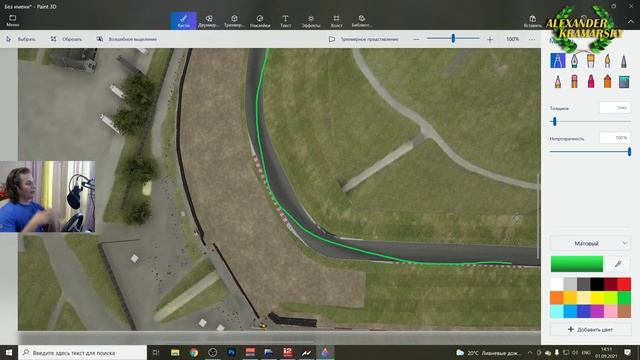Click the thickness value input field
The image size is (640, 360).
pyautogui.click(x=615, y=108)
